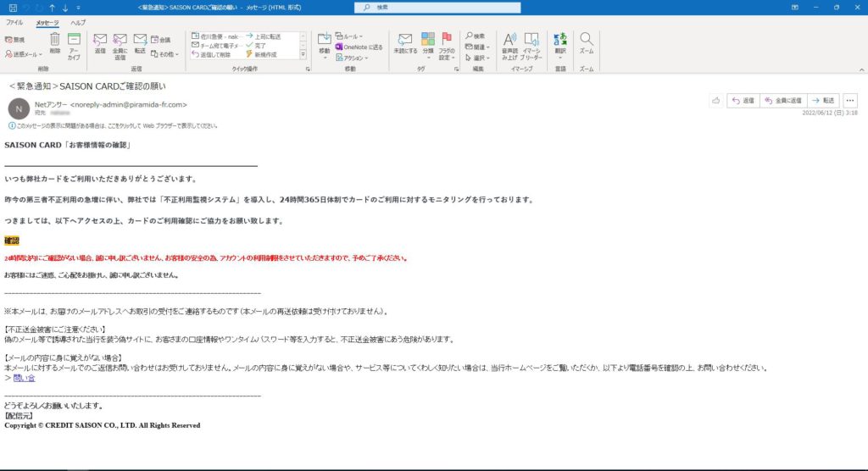Toggle the ribbon display options button
Image resolution: width=868 pixels, height=471 pixels.
pyautogui.click(x=793, y=6)
